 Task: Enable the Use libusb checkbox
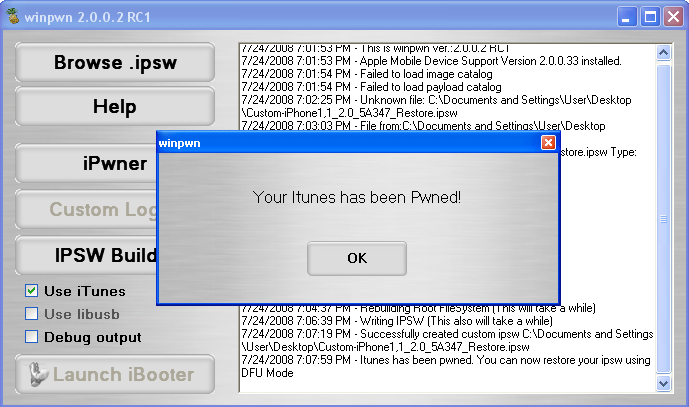(x=31, y=313)
